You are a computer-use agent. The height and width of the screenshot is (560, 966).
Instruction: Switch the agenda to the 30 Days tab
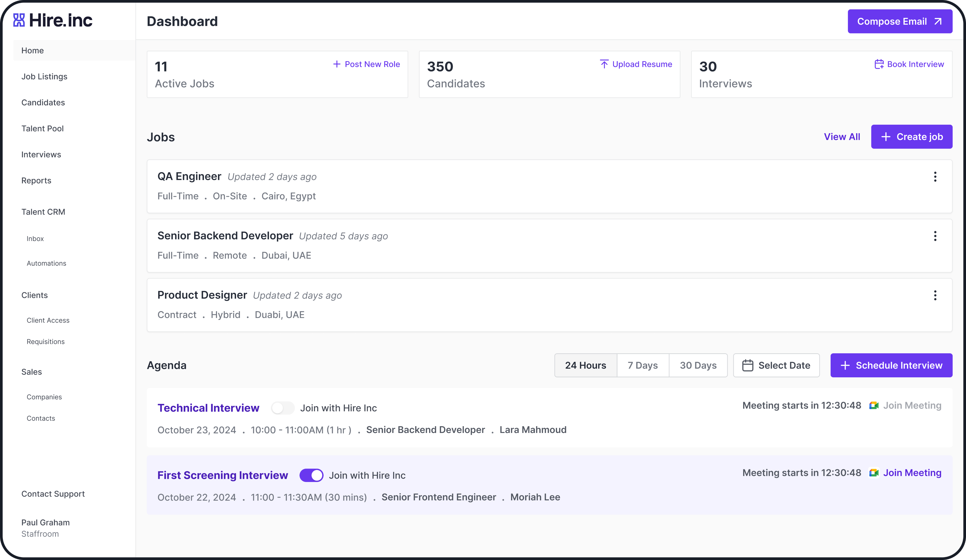click(698, 365)
